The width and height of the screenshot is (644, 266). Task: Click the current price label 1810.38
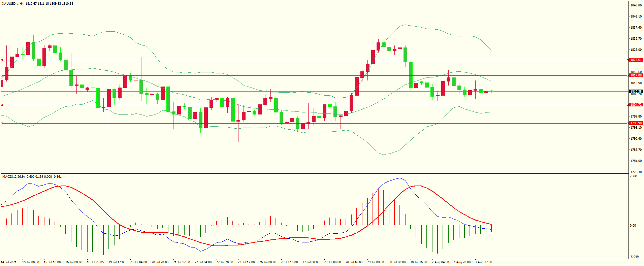(x=636, y=92)
